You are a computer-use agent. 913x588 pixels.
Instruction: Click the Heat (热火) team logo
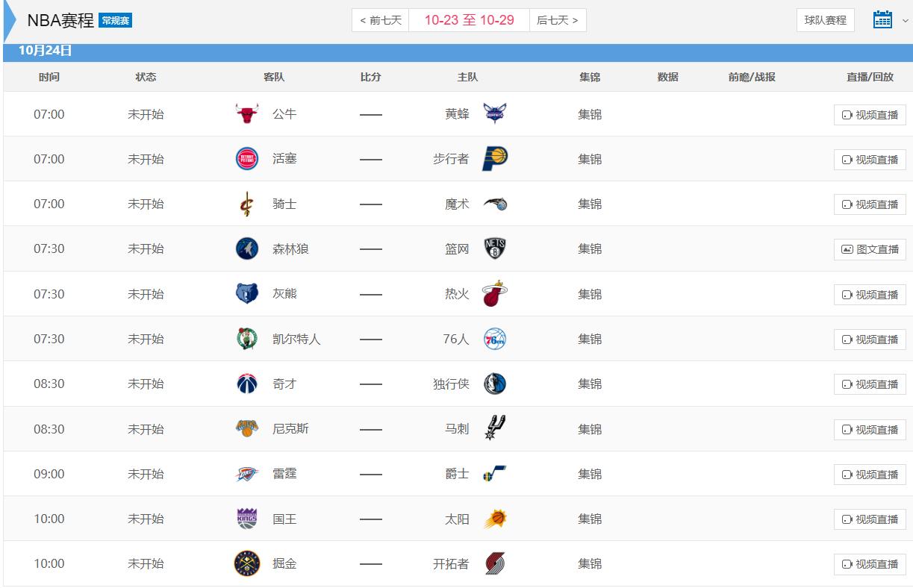[494, 294]
